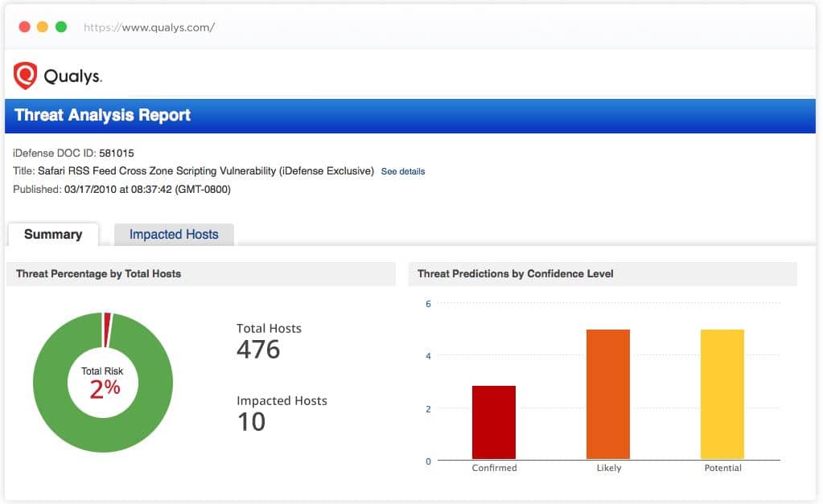
Task: Click the green maximize window dot
Action: pos(61,27)
